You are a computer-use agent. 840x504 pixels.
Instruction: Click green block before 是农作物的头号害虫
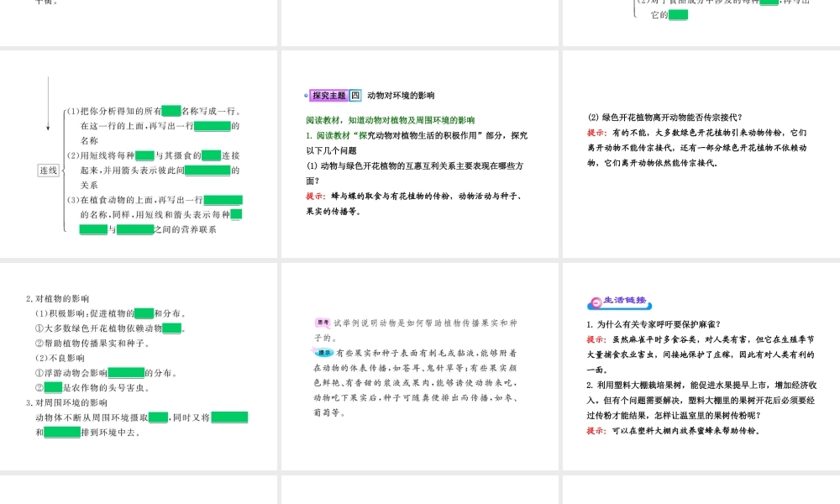(x=53, y=387)
